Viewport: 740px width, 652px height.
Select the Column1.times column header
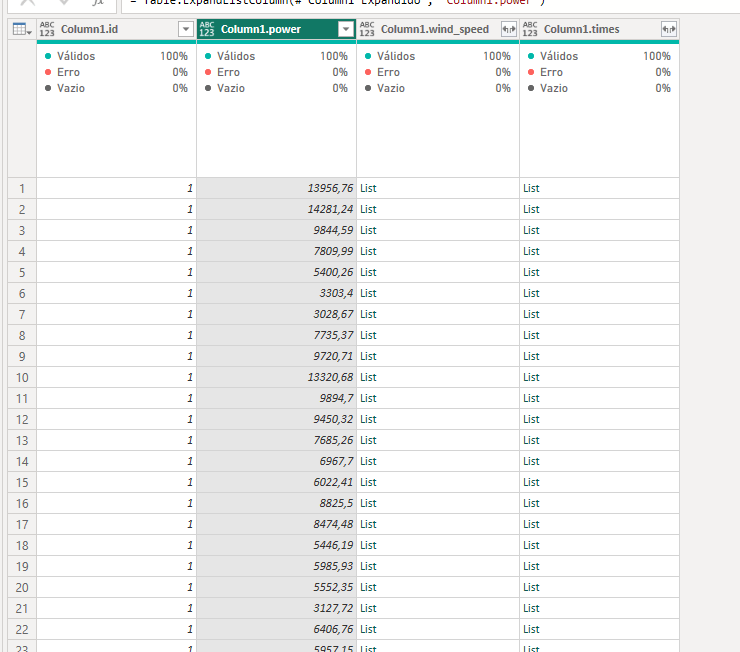coord(599,29)
